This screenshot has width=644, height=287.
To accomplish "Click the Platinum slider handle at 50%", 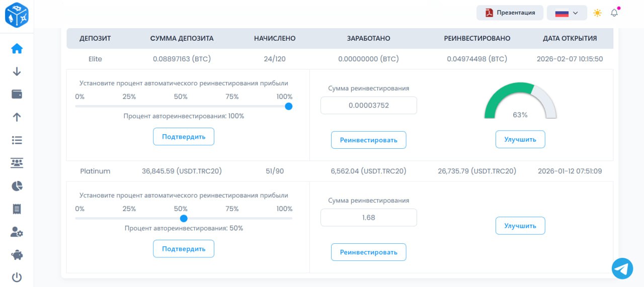I will [x=184, y=218].
